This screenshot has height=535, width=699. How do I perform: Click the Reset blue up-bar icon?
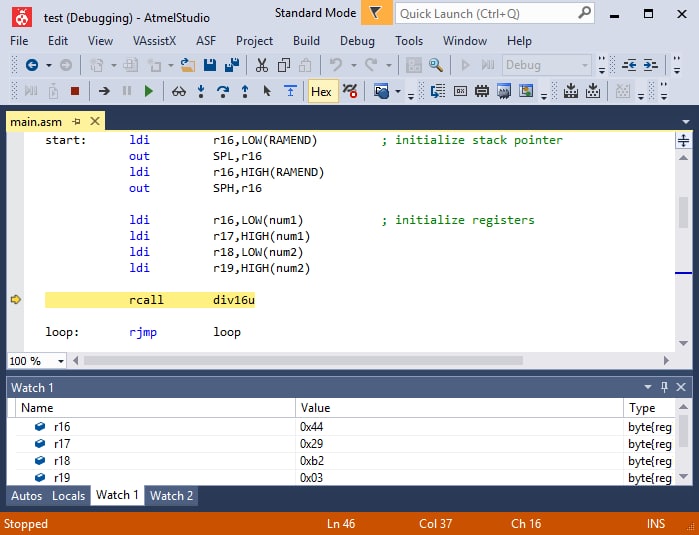click(290, 91)
